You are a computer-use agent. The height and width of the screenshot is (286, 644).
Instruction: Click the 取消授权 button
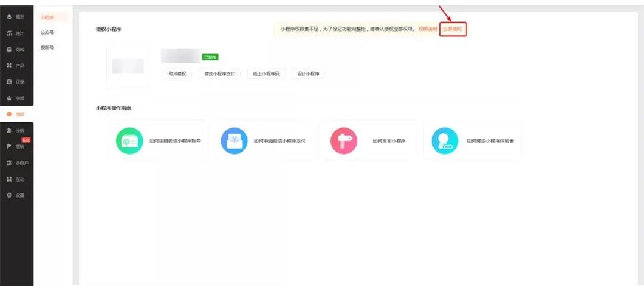(178, 73)
